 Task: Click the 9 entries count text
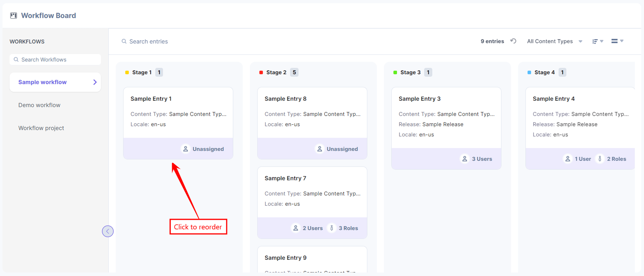(x=492, y=41)
